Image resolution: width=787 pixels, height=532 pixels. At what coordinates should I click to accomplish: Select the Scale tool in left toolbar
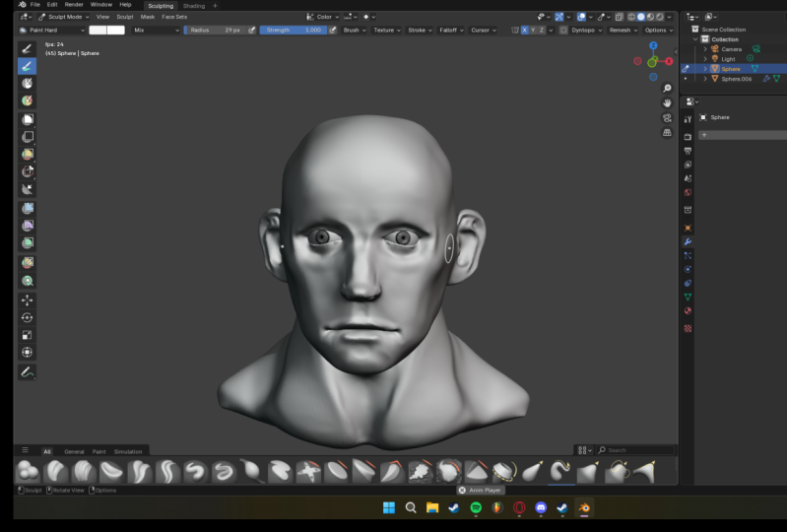[x=28, y=335]
